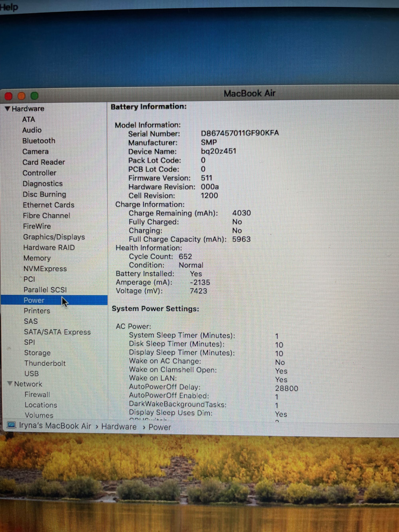Click the Hardware section heading
The width and height of the screenshot is (399, 532).
[28, 109]
